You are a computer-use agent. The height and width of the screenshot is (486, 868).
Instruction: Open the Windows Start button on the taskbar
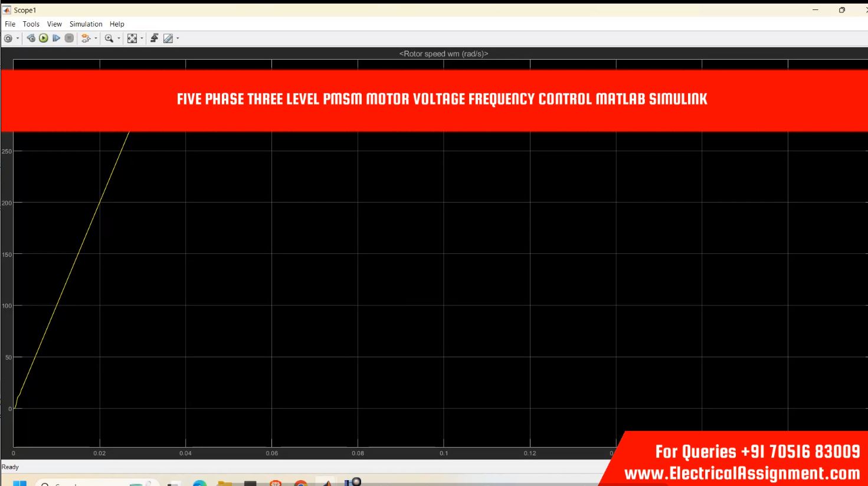19,483
